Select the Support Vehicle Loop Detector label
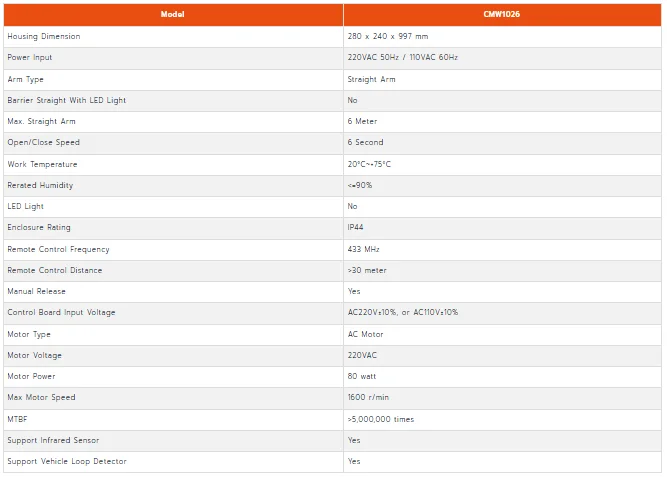 tap(67, 461)
